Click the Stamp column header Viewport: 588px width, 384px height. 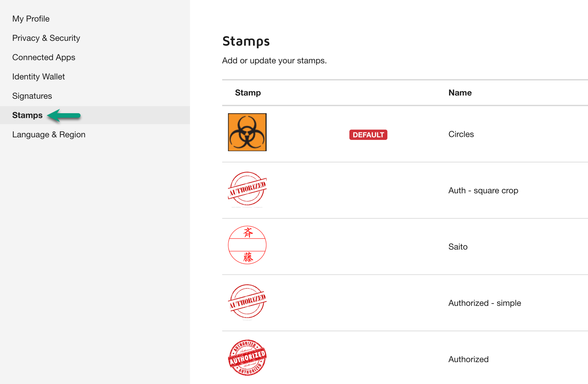click(x=248, y=93)
